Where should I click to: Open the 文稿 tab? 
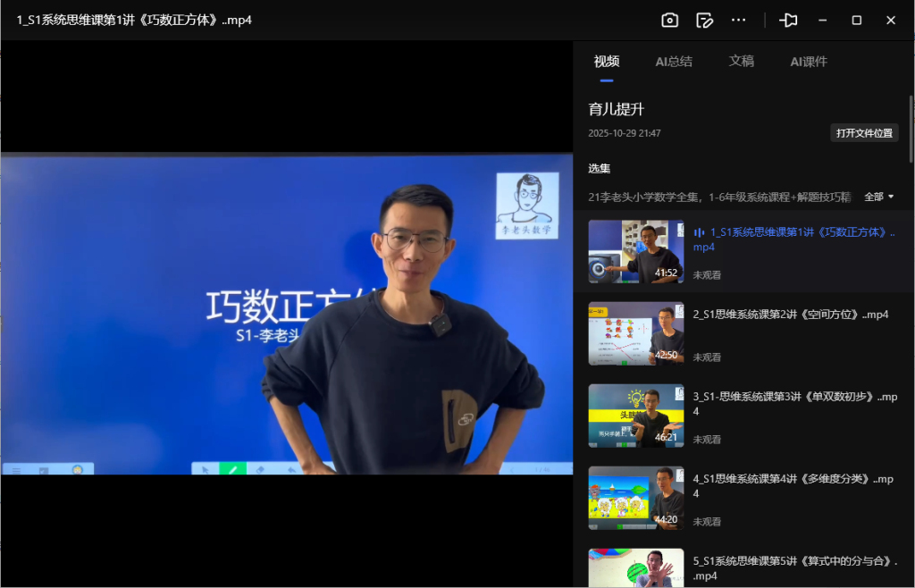742,62
